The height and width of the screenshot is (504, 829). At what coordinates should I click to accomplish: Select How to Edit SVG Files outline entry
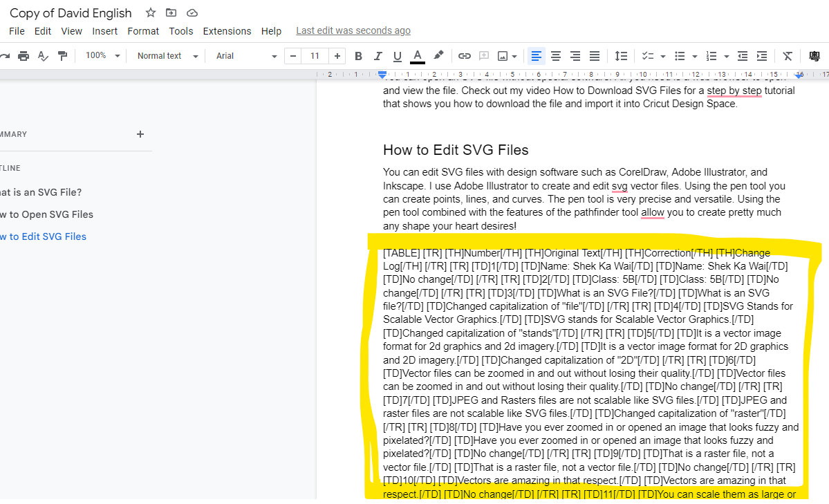(44, 237)
